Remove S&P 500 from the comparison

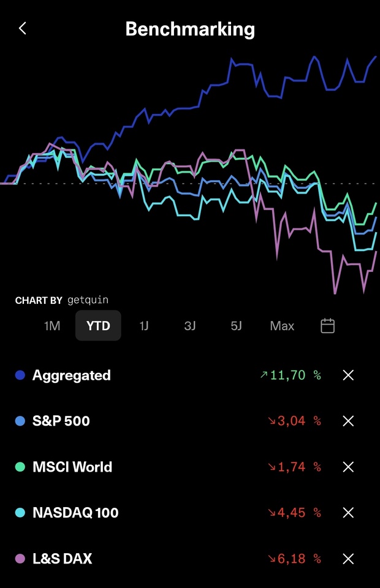[x=348, y=421]
